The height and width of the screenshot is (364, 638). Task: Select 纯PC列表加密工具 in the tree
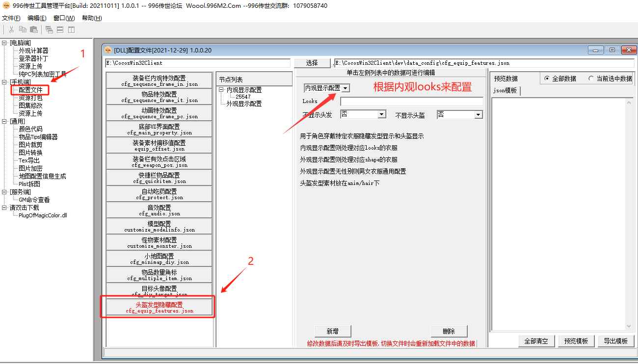click(x=43, y=74)
